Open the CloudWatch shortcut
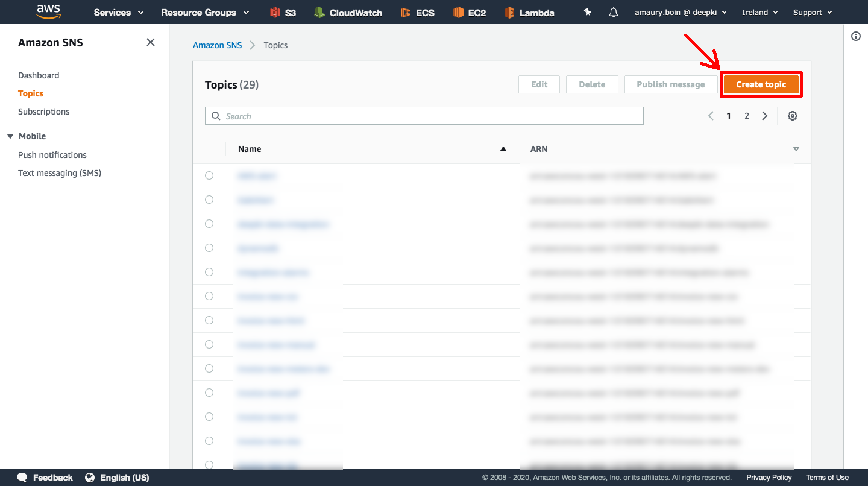Screen dimensions: 868x486 click(x=348, y=12)
